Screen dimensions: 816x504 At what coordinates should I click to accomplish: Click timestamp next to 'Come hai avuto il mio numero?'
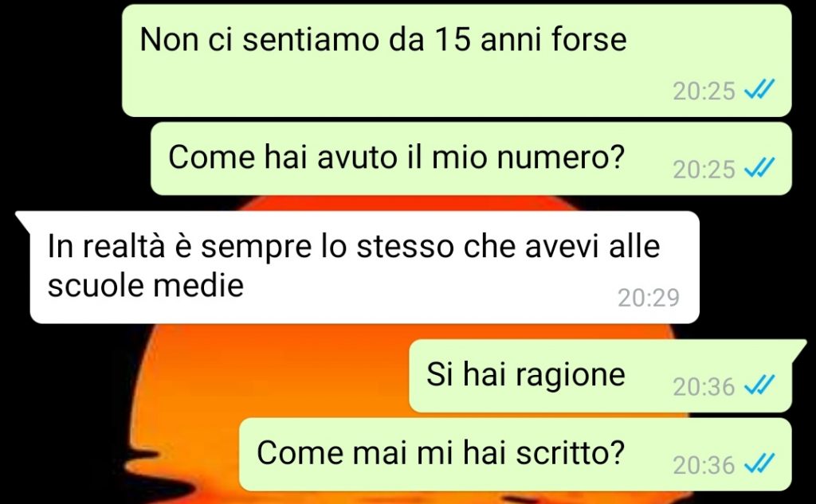click(x=704, y=170)
